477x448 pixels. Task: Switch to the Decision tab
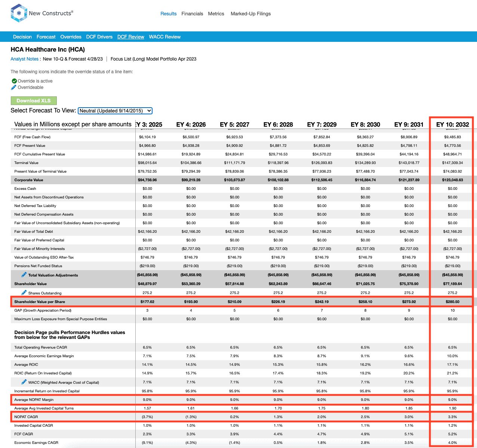(x=22, y=37)
